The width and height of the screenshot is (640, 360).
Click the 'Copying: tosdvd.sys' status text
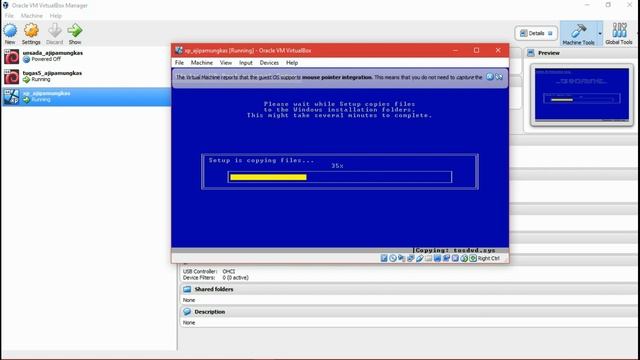tap(456, 250)
